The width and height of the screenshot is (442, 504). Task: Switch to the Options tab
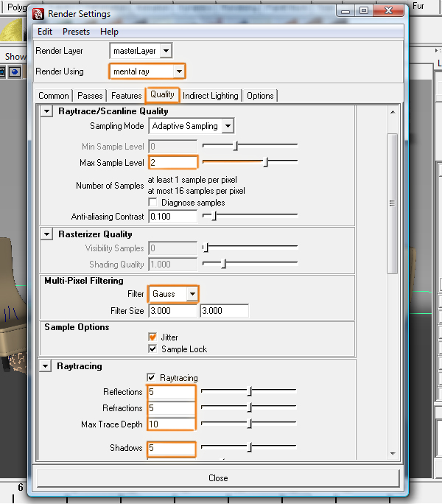tap(260, 96)
